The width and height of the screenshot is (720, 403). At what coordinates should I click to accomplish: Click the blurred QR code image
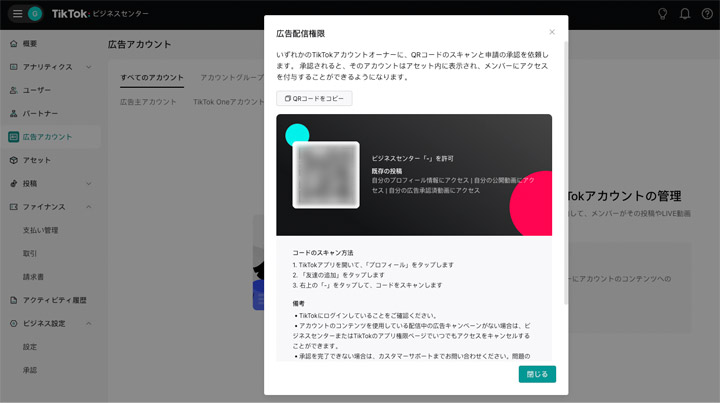[x=326, y=175]
